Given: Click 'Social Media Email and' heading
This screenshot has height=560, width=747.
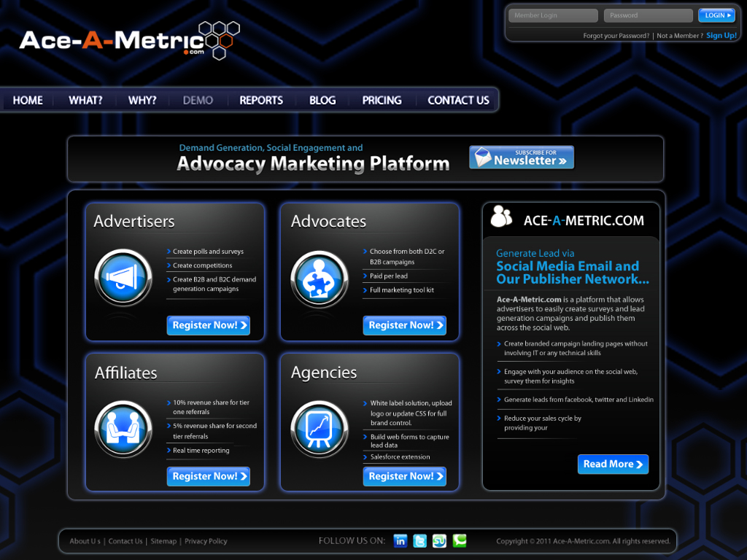Looking at the screenshot, I should click(568, 266).
